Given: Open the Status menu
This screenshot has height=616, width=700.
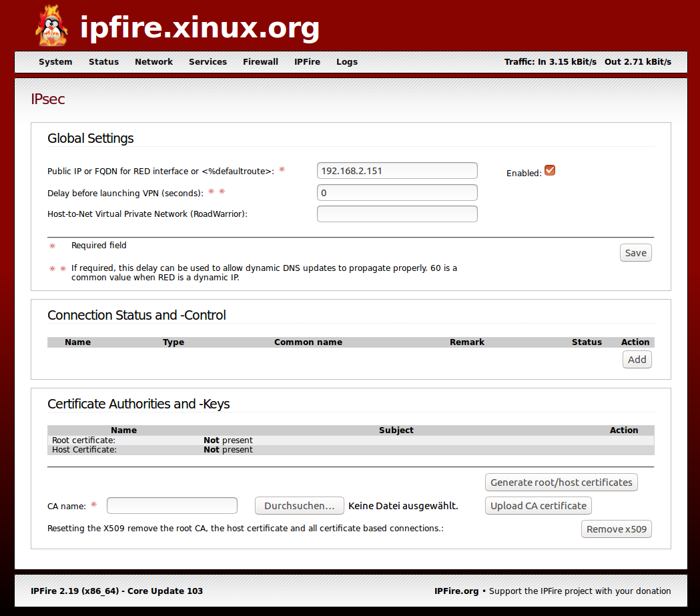Looking at the screenshot, I should [103, 61].
